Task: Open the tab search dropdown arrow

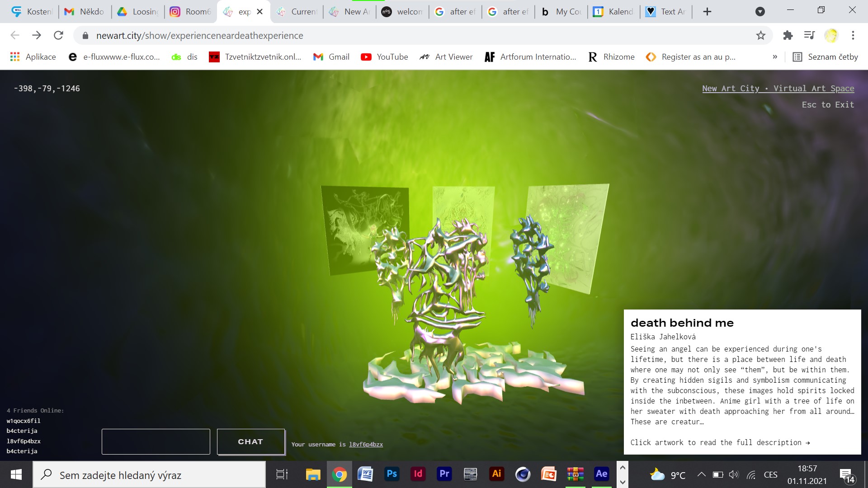Action: pyautogui.click(x=760, y=12)
